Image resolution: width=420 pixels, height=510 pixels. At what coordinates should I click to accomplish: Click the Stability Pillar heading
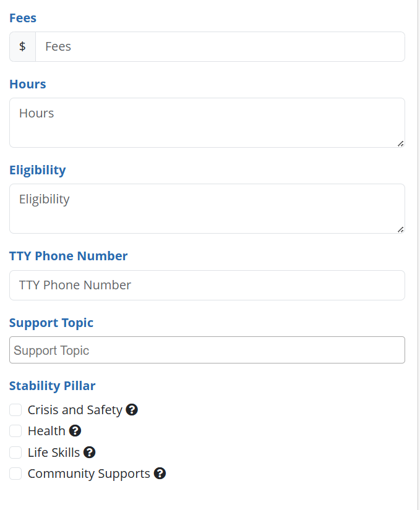point(53,386)
